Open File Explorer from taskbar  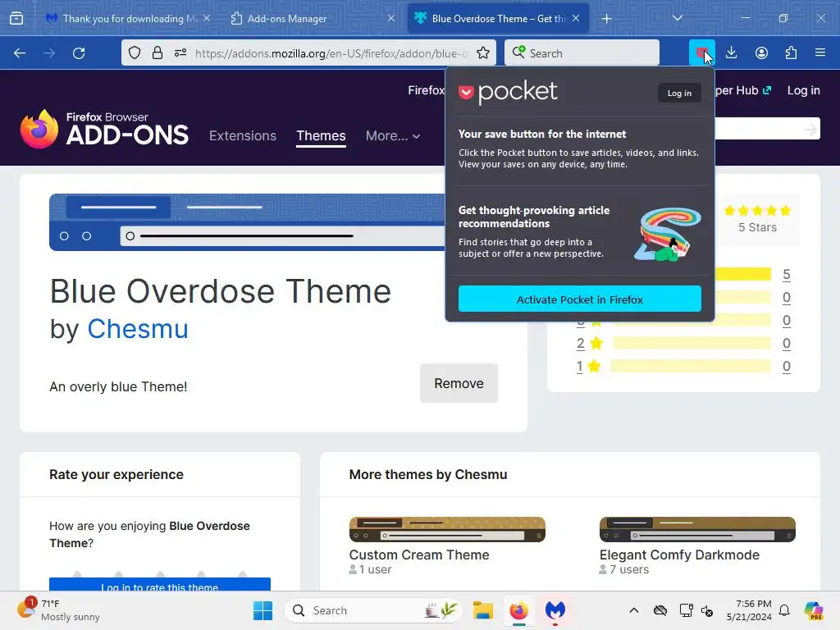(x=482, y=610)
